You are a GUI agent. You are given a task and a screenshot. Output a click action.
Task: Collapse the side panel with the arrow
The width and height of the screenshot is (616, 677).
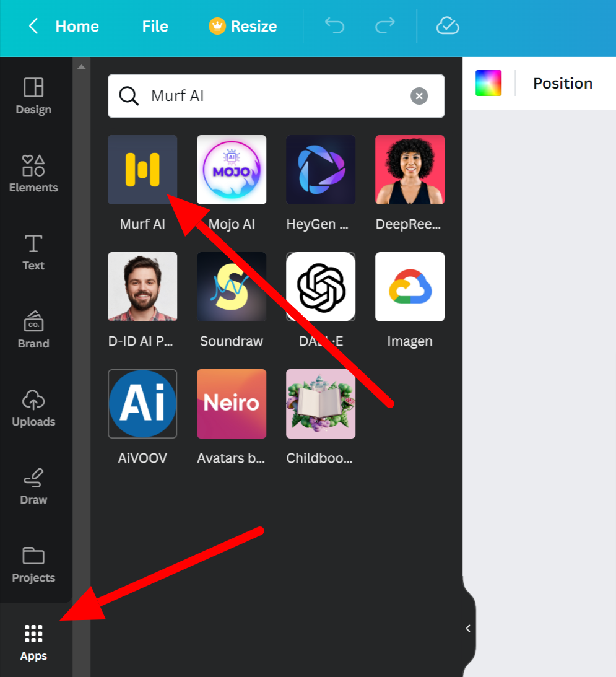coord(468,628)
